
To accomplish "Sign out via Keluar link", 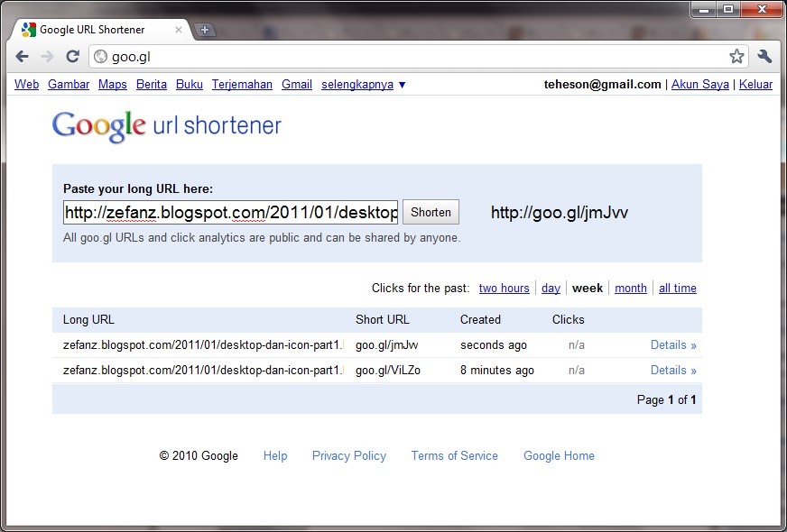I will [x=756, y=84].
